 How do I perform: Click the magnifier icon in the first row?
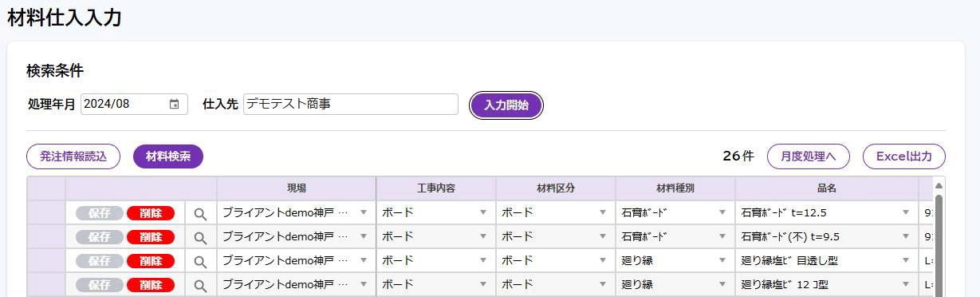200,213
